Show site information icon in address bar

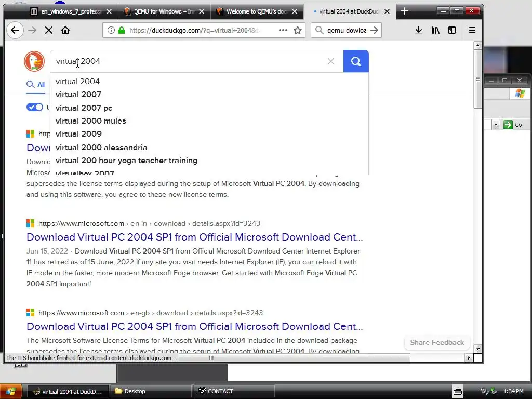coord(111,30)
